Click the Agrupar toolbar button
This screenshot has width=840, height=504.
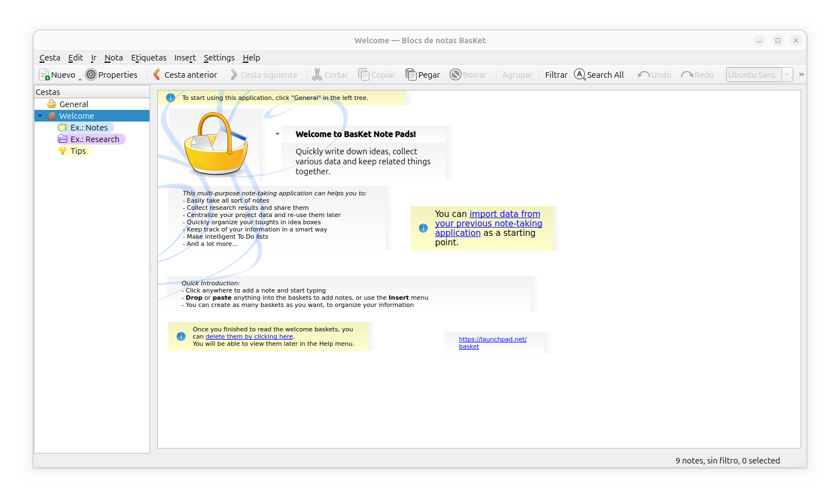pos(517,74)
